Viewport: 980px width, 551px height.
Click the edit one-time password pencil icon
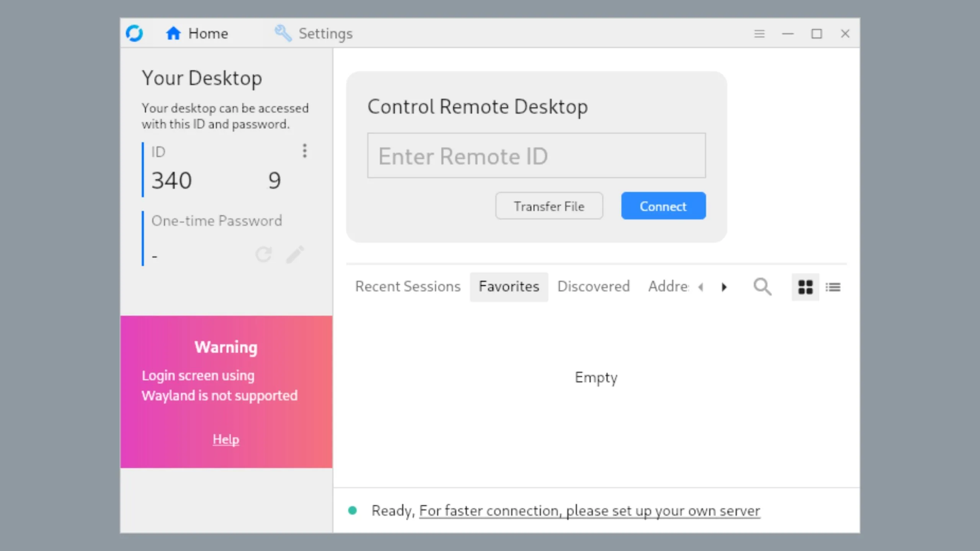pos(295,254)
